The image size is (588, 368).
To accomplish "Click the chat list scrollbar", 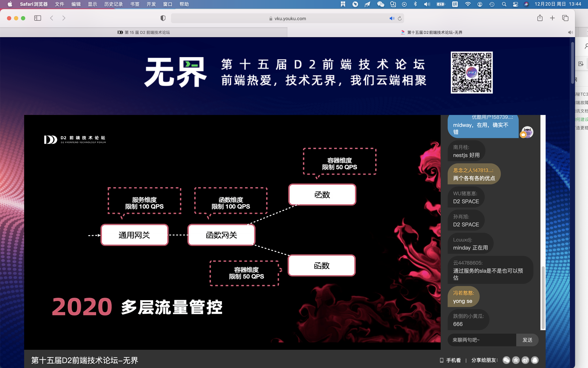I will pyautogui.click(x=543, y=298).
